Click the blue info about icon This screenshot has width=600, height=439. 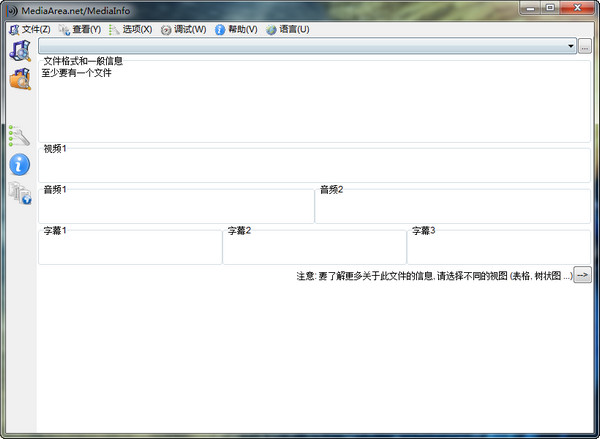20,164
